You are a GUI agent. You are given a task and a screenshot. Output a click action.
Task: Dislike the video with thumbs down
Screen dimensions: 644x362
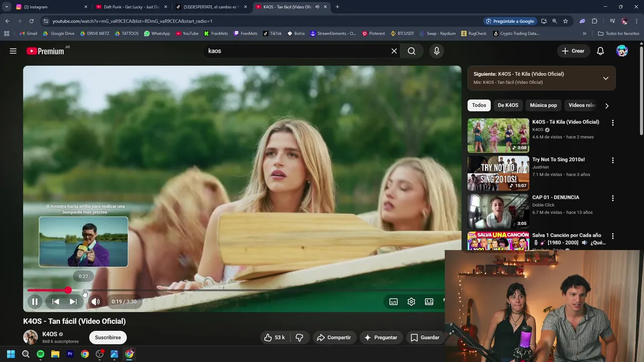pyautogui.click(x=299, y=337)
